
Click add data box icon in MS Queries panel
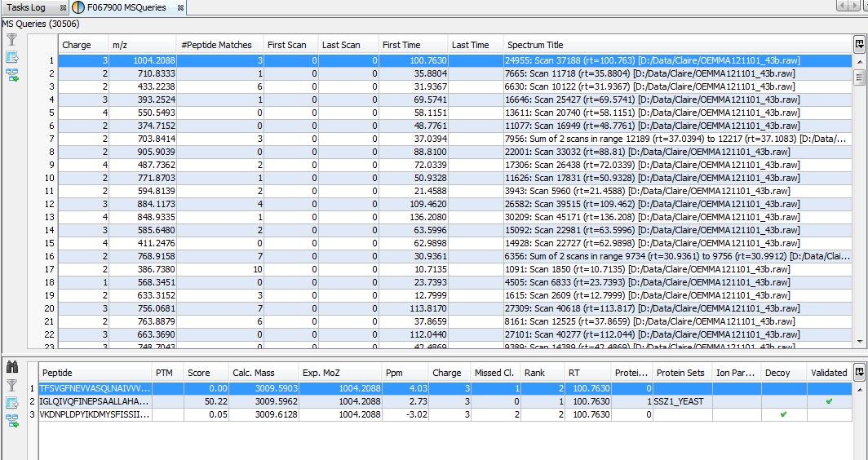tap(12, 75)
